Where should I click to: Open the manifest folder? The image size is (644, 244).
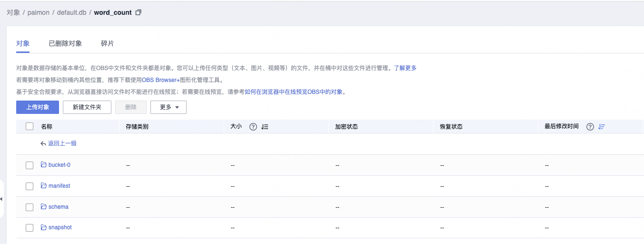(59, 186)
